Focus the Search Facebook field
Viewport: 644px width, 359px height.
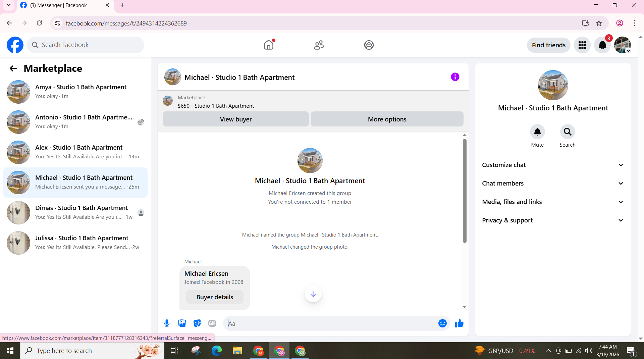click(86, 45)
